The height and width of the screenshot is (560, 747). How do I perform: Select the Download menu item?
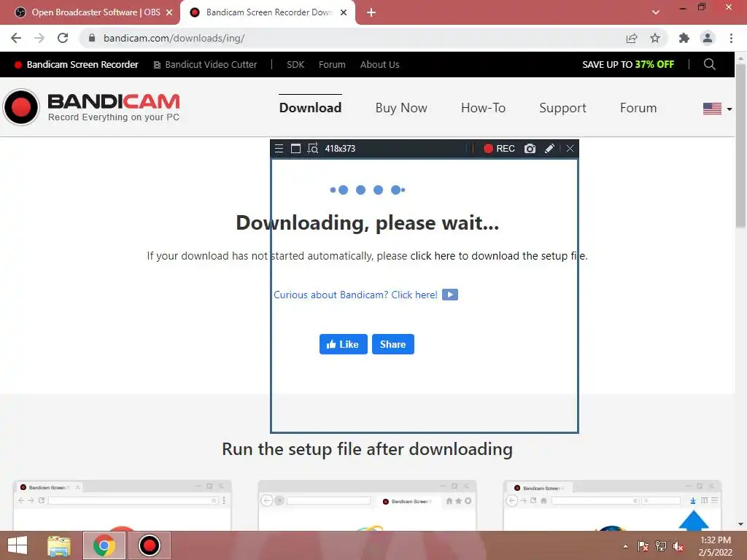point(310,108)
